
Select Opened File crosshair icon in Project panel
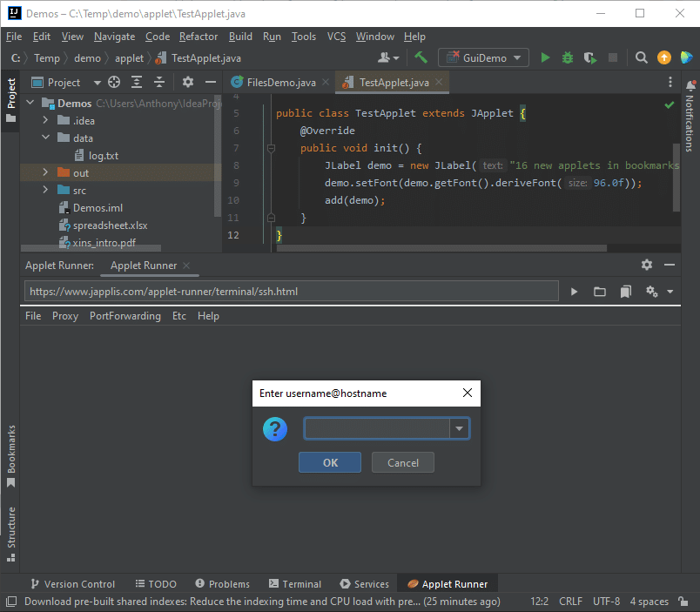(114, 82)
